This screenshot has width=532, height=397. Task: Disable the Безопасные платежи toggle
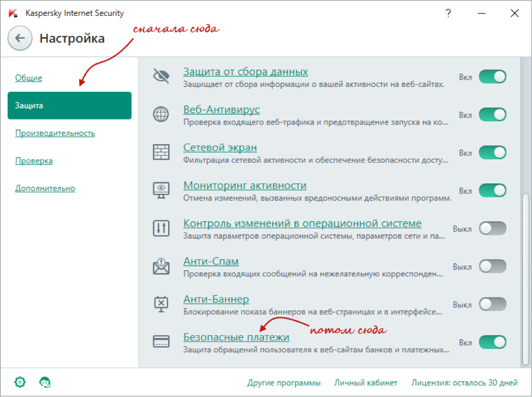(x=493, y=342)
